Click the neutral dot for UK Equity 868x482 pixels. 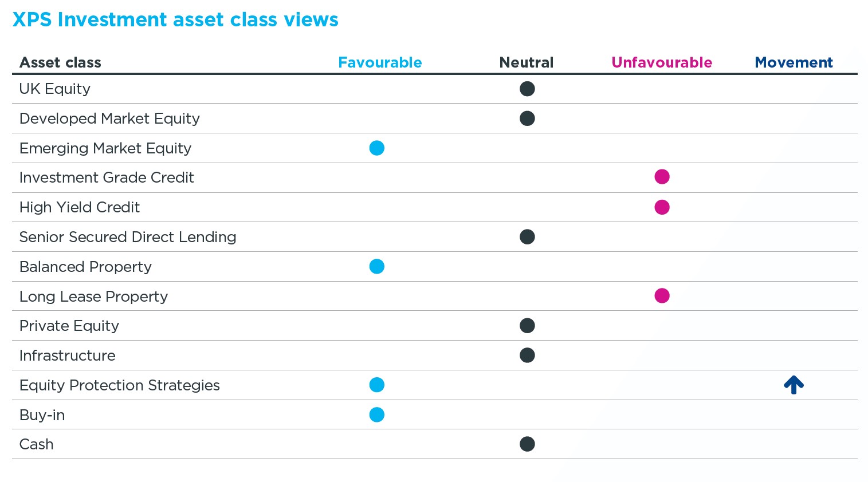click(527, 89)
